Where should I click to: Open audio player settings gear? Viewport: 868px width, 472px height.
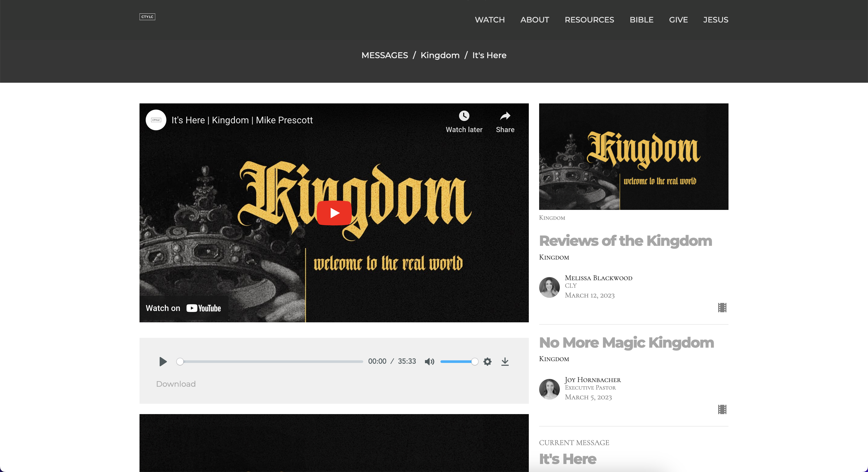pos(487,361)
